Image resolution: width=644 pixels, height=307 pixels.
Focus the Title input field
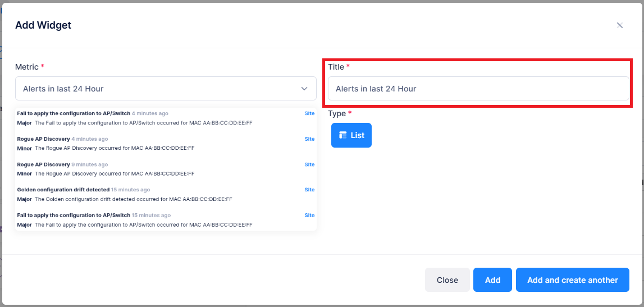[x=478, y=89]
